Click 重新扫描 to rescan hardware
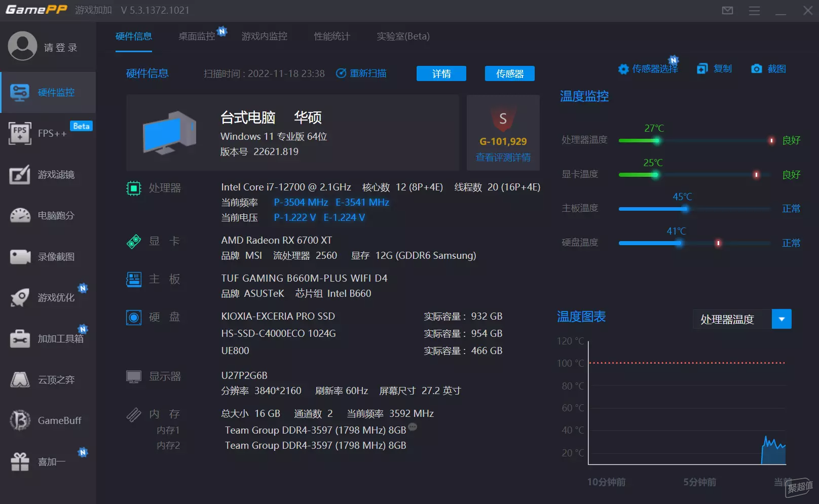The image size is (819, 504). pos(361,73)
